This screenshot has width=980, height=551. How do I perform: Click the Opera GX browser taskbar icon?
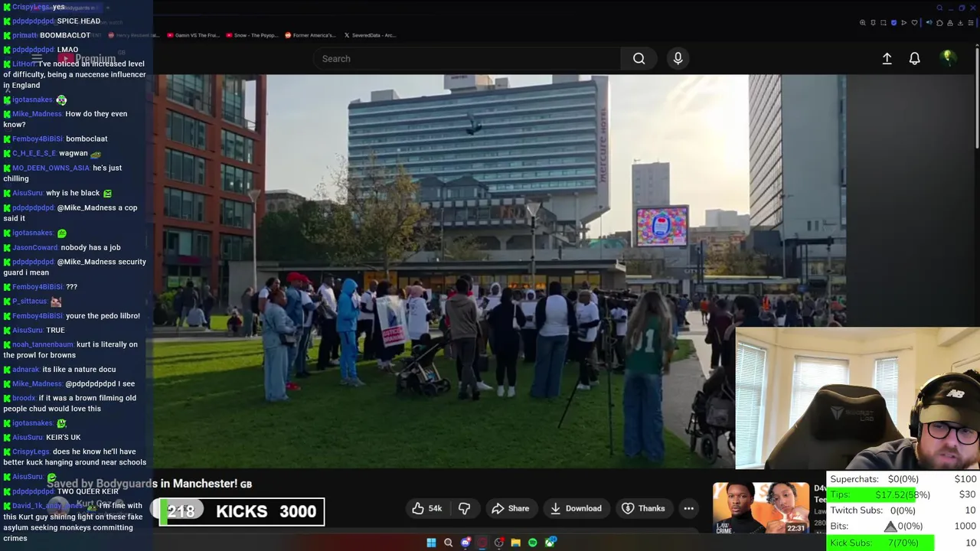pyautogui.click(x=482, y=543)
